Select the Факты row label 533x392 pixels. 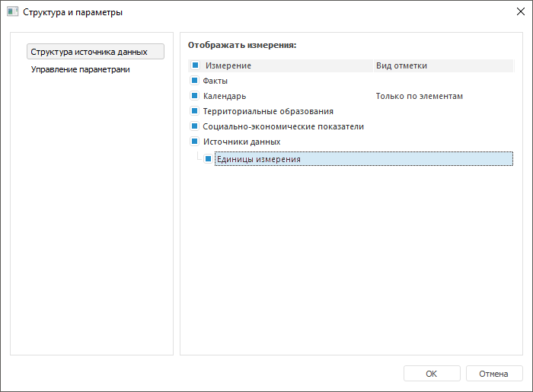[215, 81]
